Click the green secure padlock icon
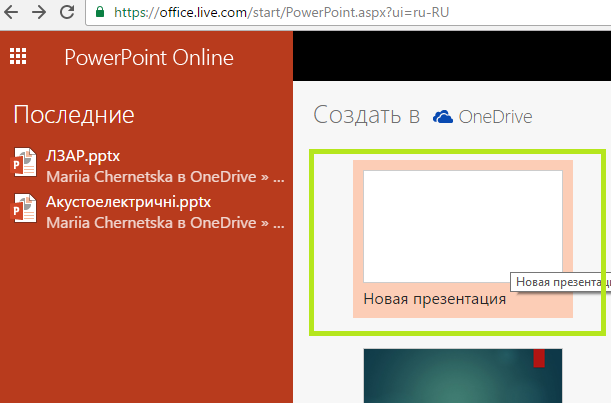The height and width of the screenshot is (403, 611). tap(100, 12)
